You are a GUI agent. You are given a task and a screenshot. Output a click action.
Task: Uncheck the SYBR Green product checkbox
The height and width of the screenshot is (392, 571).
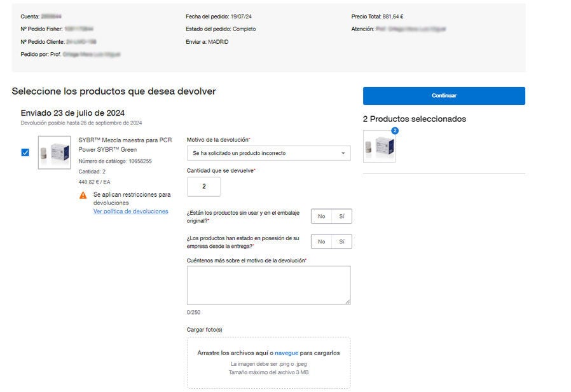24,152
